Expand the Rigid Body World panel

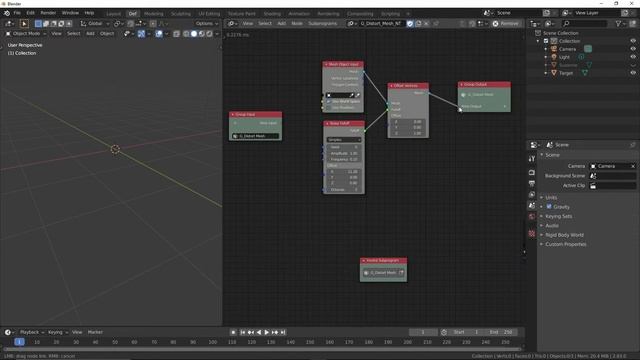pos(564,235)
